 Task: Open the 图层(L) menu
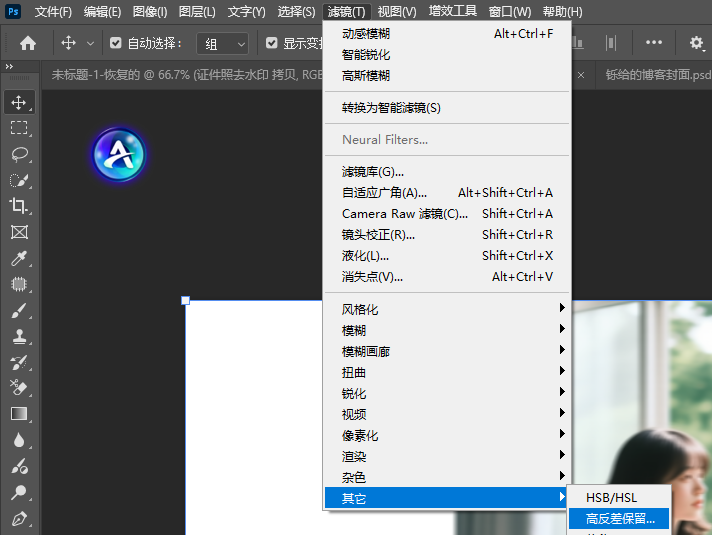[x=197, y=11]
